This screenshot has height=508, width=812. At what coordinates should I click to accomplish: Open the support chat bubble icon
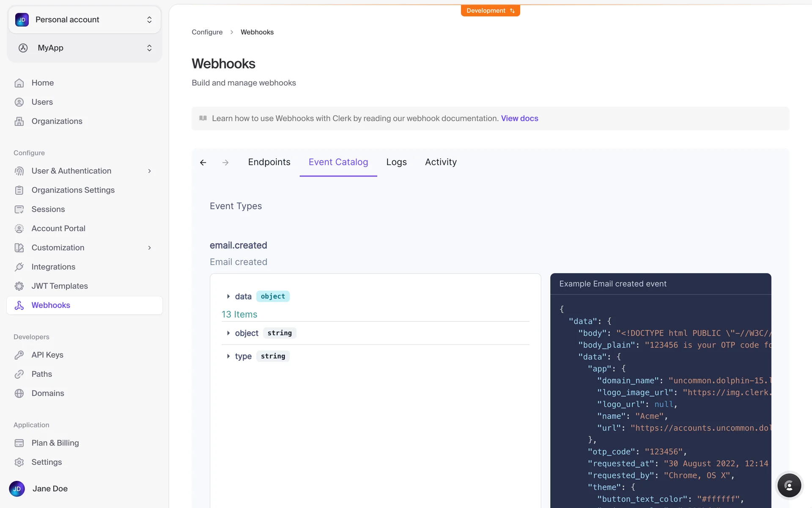coord(789,485)
